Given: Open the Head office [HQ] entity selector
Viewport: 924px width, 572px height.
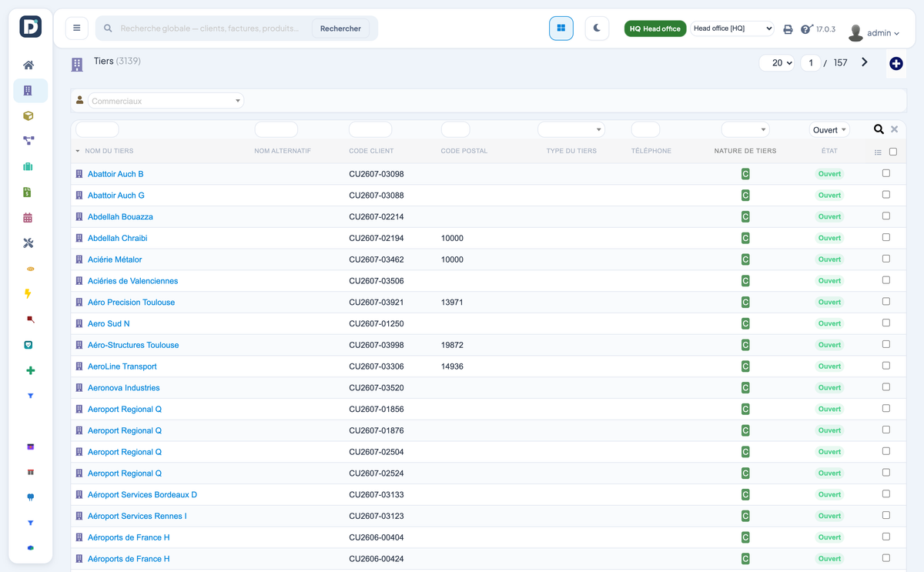Looking at the screenshot, I should pos(732,28).
